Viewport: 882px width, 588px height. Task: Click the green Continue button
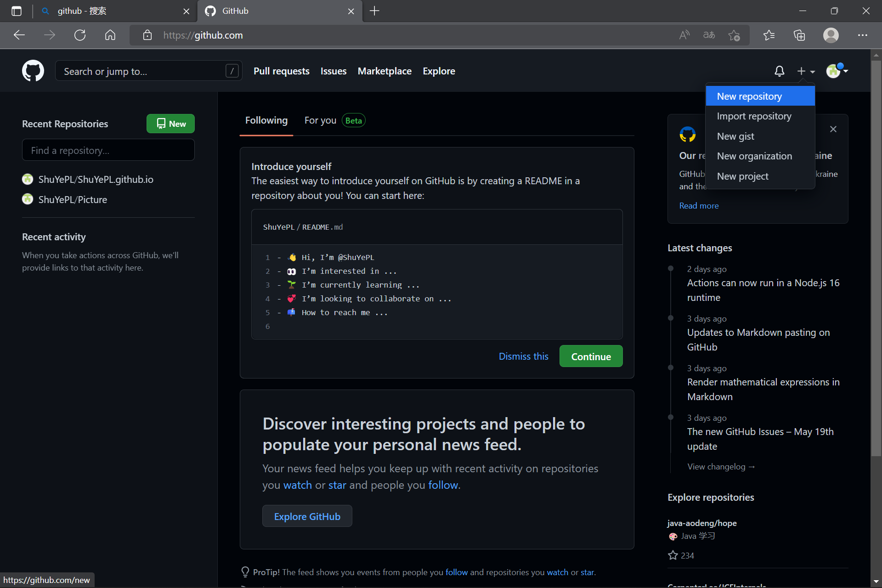pos(591,356)
